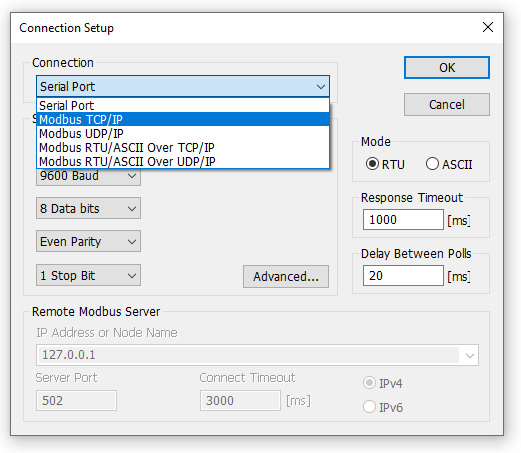The height and width of the screenshot is (453, 521).
Task: Click the Cancel button
Action: coord(447,105)
